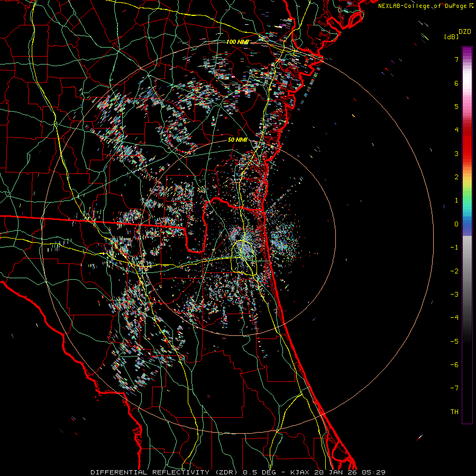Click the 4 tick label on scale
The width and height of the screenshot is (476, 476).
coord(456,130)
